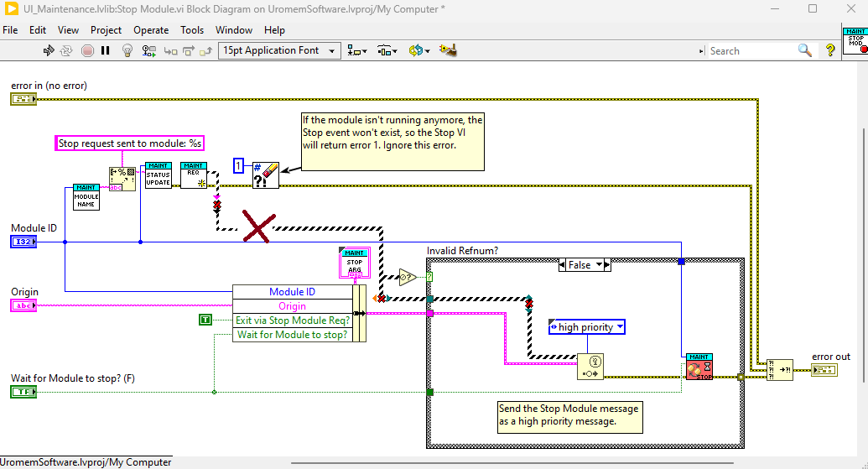
Task: Click the high priority message comment
Action: (x=569, y=417)
